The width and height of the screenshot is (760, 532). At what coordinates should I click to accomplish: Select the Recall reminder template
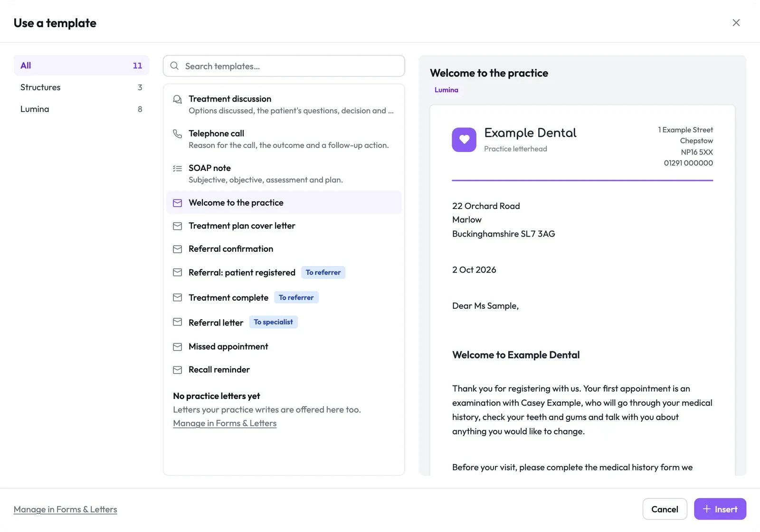click(x=284, y=370)
